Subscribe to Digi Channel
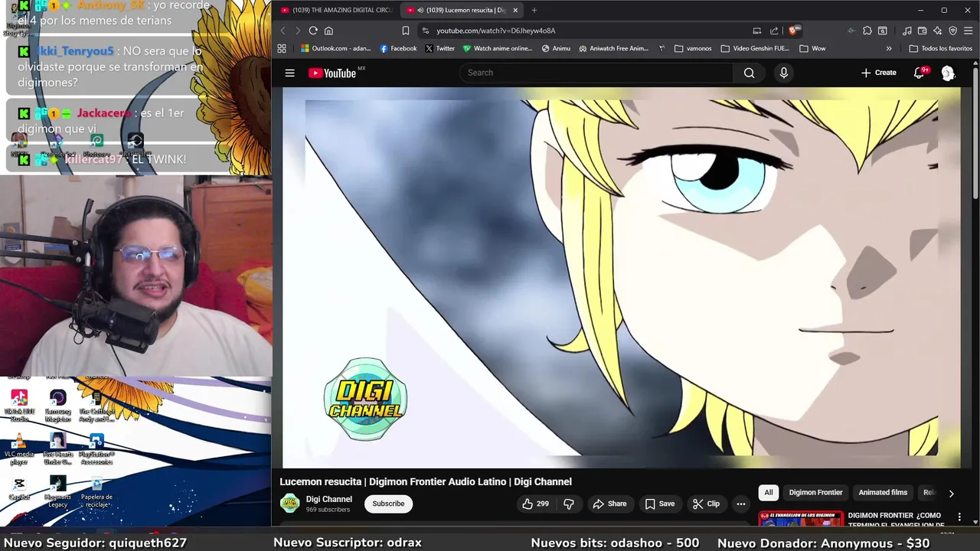980x551 pixels. coord(388,504)
